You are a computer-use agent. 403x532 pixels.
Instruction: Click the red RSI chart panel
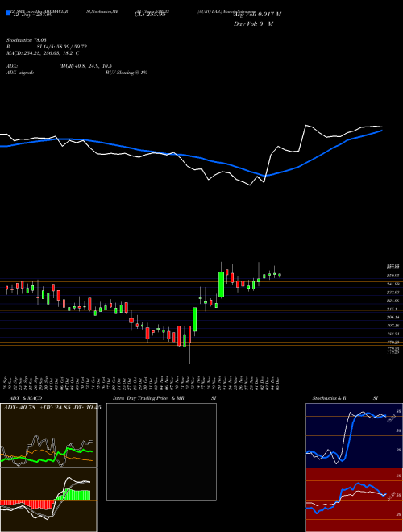pyautogui.click(x=354, y=500)
